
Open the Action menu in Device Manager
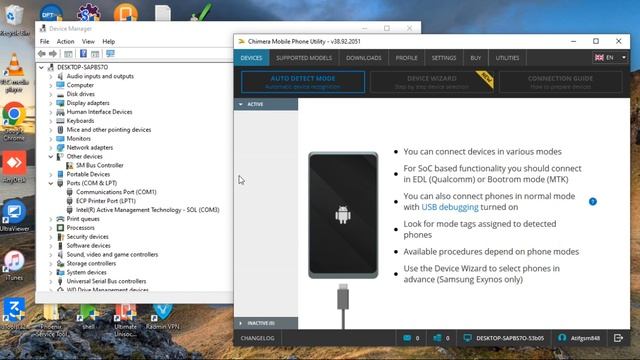(x=65, y=42)
